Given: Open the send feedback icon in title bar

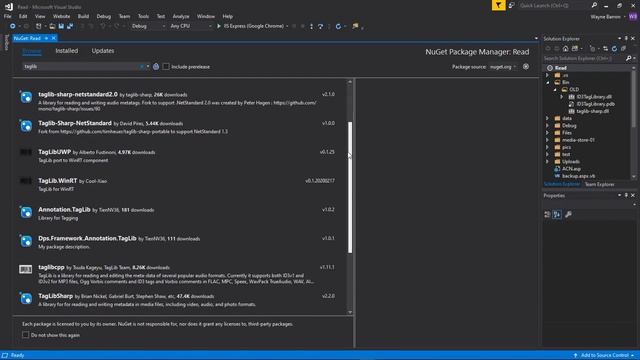Looking at the screenshot, I should pyautogui.click(x=511, y=5).
